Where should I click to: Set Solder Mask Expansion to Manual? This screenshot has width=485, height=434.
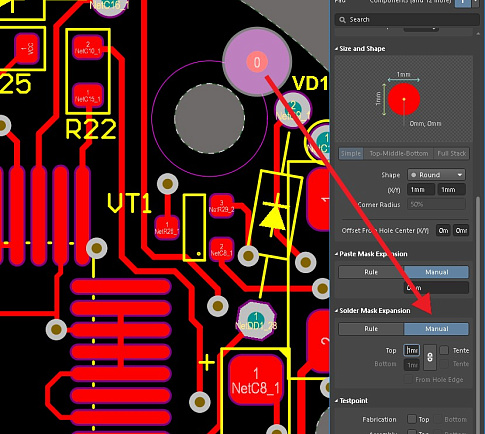pyautogui.click(x=436, y=329)
